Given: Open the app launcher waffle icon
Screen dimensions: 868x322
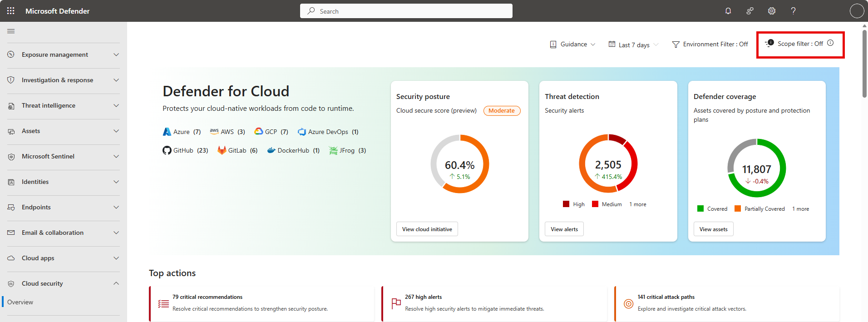Looking at the screenshot, I should tap(11, 11).
